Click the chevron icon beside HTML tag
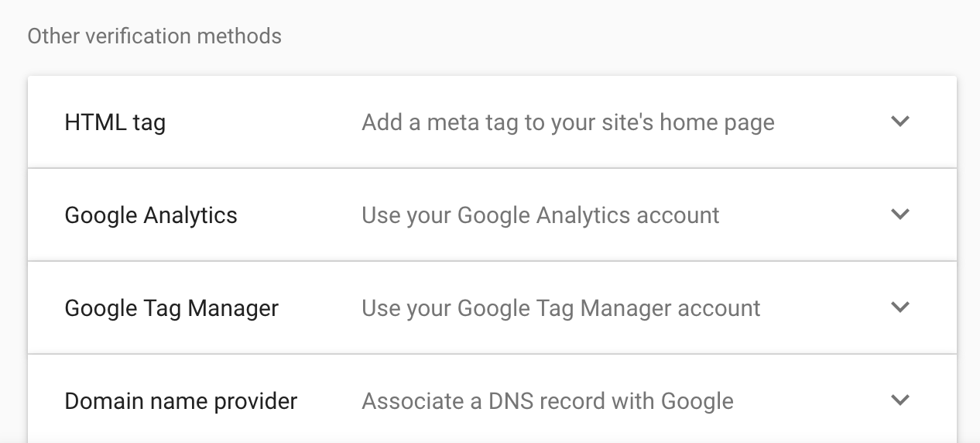 (x=899, y=122)
